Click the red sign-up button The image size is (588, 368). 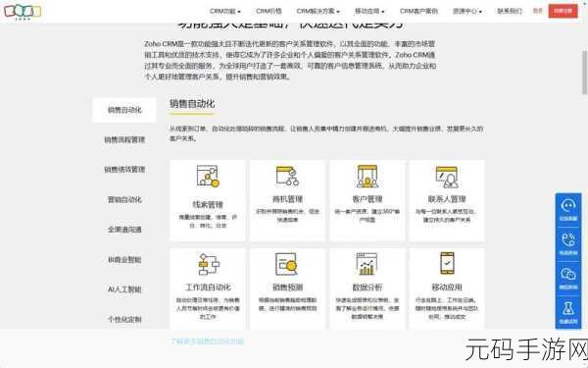pyautogui.click(x=563, y=11)
